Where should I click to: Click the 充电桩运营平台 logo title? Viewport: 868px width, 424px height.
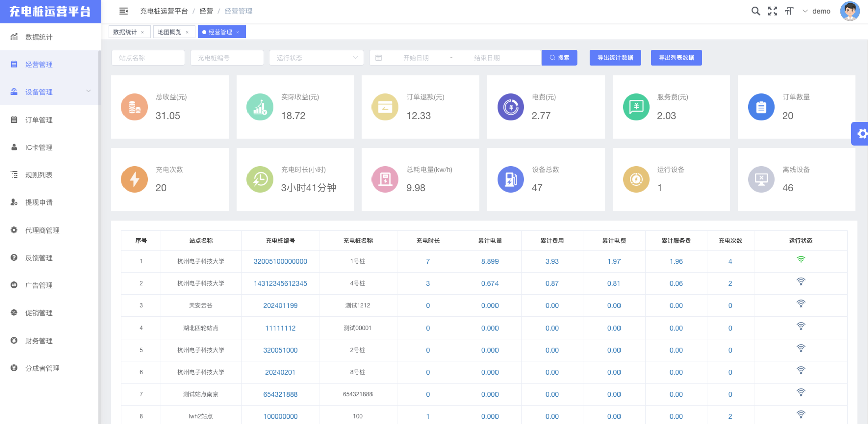tap(50, 11)
